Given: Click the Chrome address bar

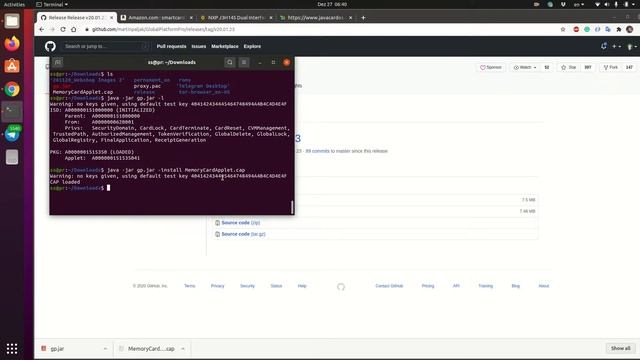Looking at the screenshot, I should (318, 29).
